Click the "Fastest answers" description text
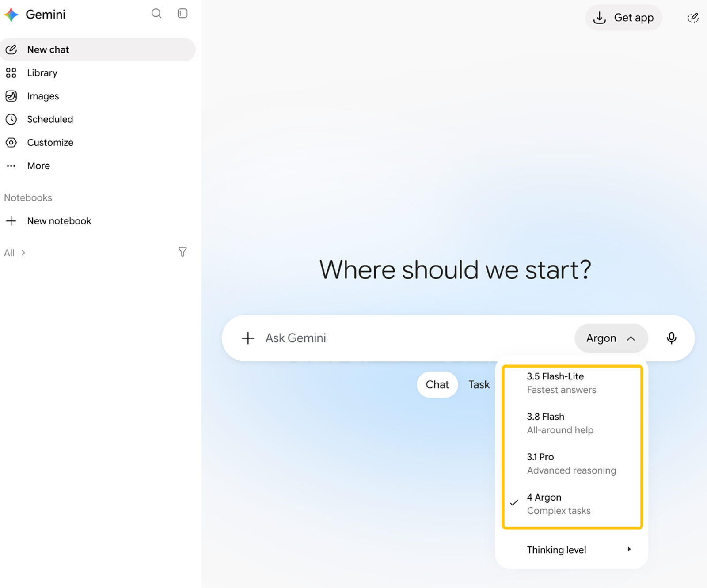This screenshot has width=707, height=588. [x=562, y=390]
